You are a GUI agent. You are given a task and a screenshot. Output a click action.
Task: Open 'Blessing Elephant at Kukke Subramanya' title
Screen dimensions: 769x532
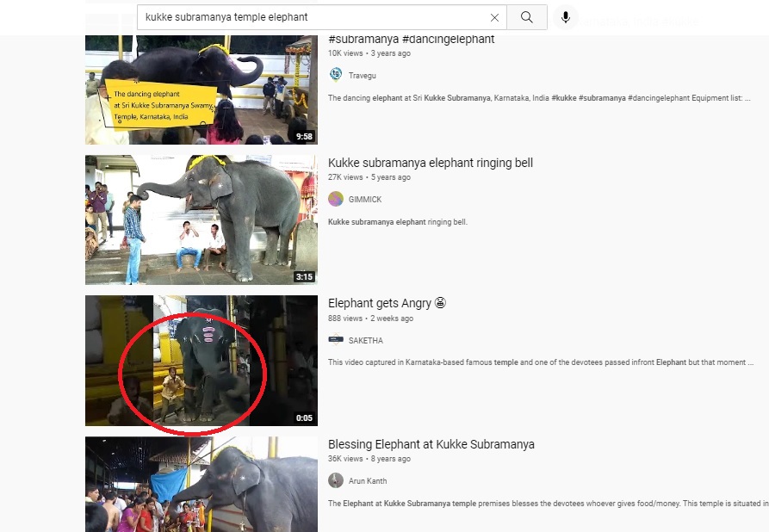click(x=431, y=444)
